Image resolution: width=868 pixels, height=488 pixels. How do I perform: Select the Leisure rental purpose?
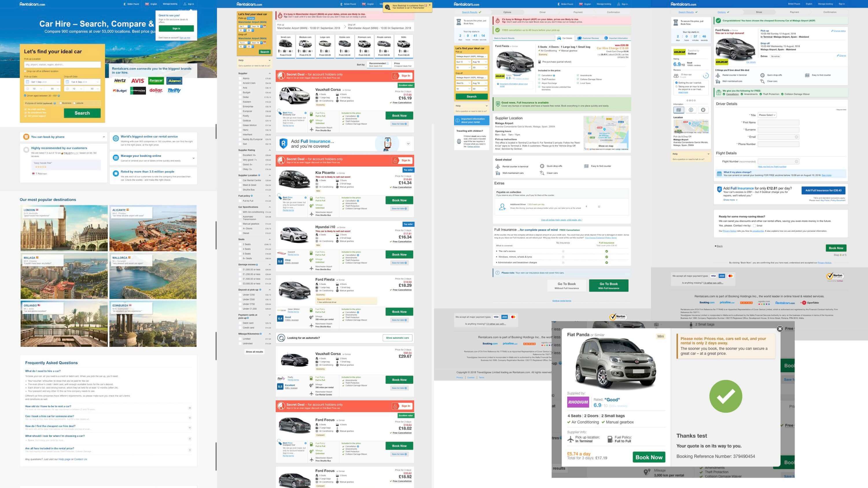point(74,103)
